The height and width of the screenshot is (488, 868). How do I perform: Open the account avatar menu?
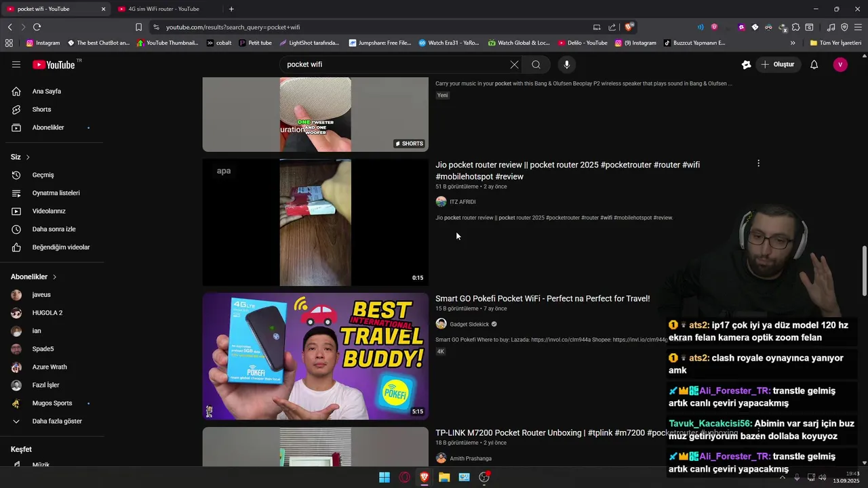(840, 64)
